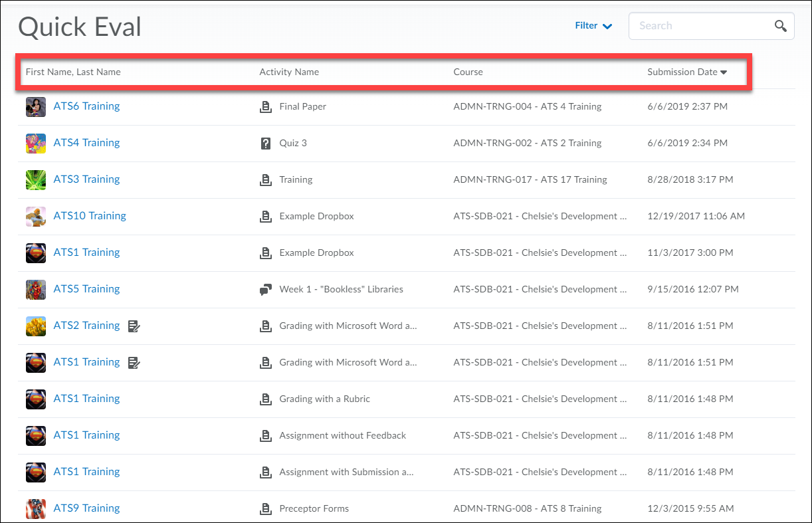Click the assignment icon beside Example Dropbox
This screenshot has width=812, height=523.
point(266,215)
